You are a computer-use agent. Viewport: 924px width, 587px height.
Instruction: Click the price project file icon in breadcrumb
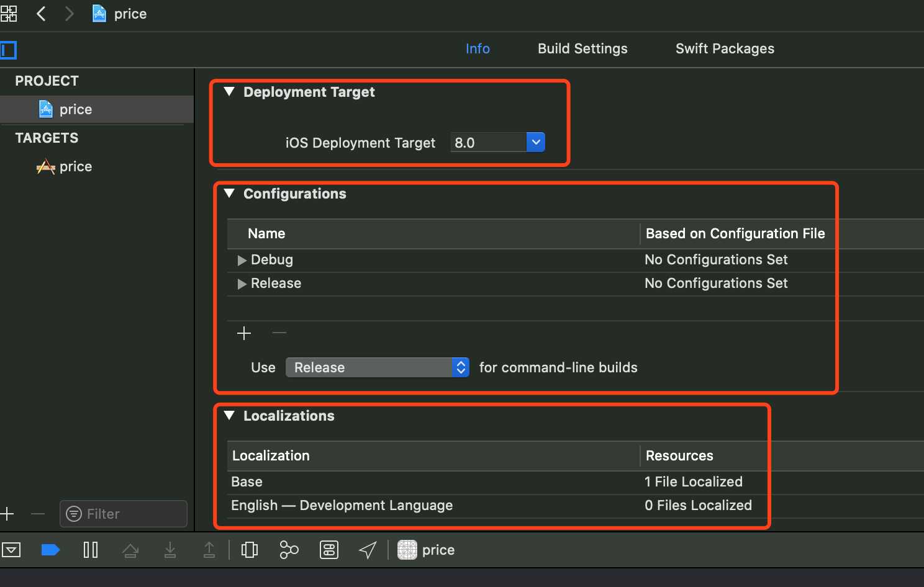click(x=99, y=13)
